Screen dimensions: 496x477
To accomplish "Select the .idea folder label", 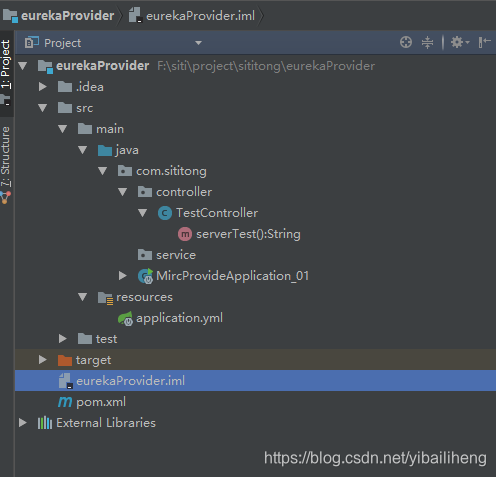I will coord(90,87).
